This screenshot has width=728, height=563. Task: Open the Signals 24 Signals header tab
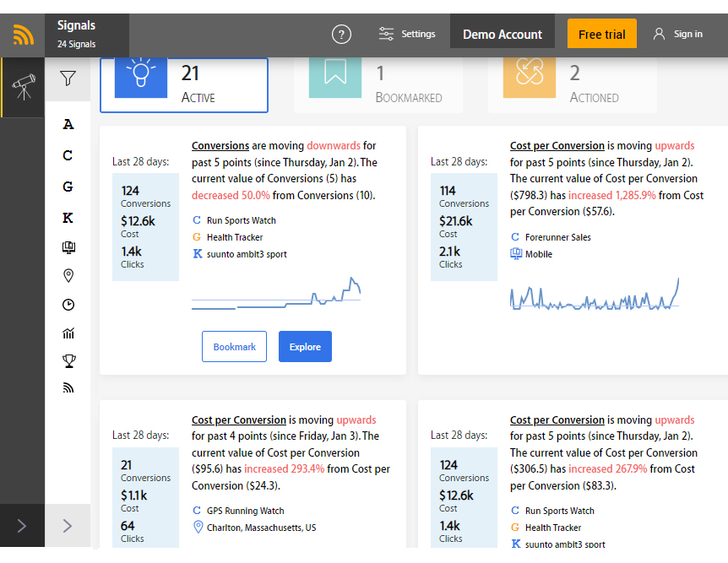(x=87, y=35)
